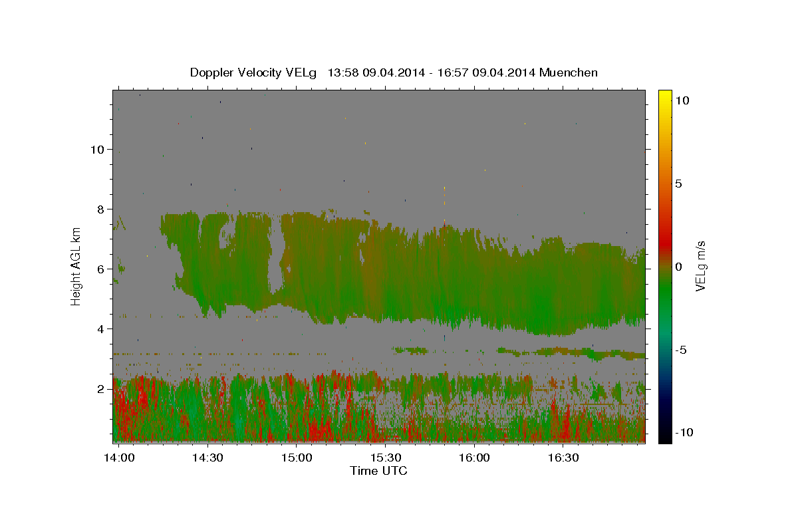Click the colorbar value 5
Viewport: 798px width, 532px height.
(x=678, y=184)
